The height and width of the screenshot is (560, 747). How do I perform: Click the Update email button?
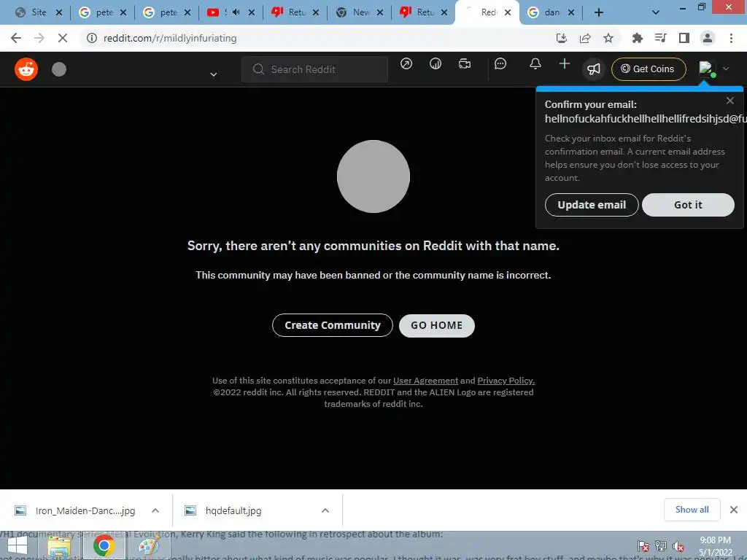pyautogui.click(x=592, y=205)
